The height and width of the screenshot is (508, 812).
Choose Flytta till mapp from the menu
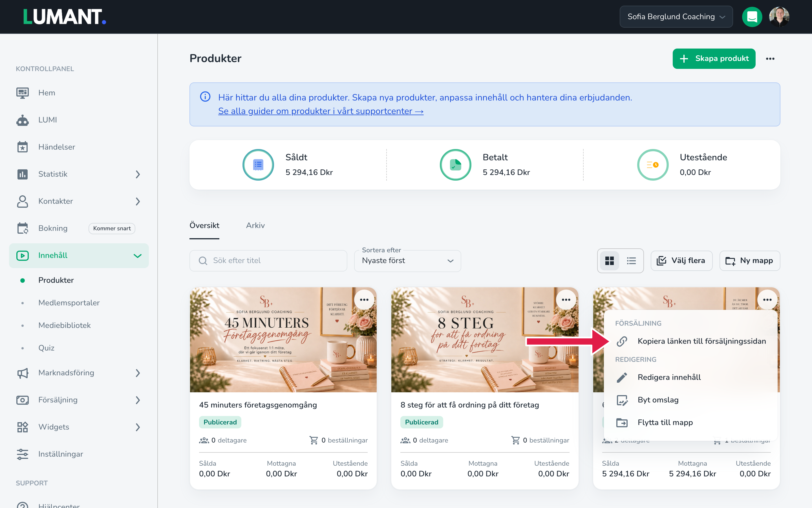point(690,423)
